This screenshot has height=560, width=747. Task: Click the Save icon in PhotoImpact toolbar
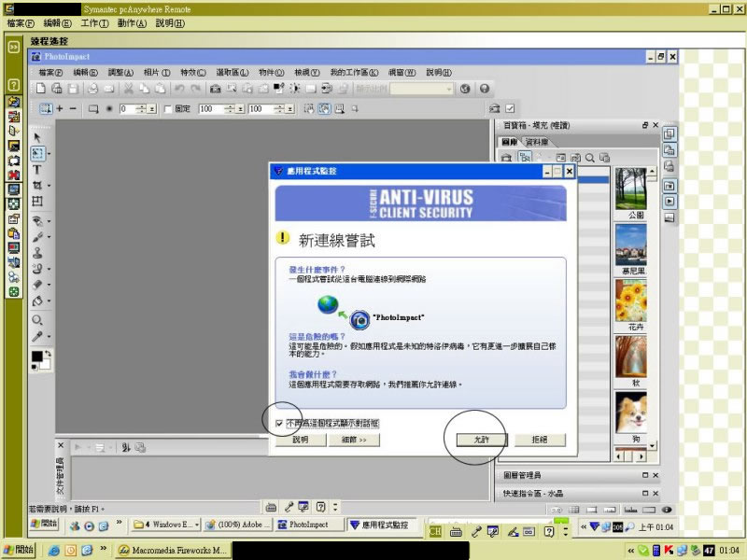pyautogui.click(x=73, y=88)
